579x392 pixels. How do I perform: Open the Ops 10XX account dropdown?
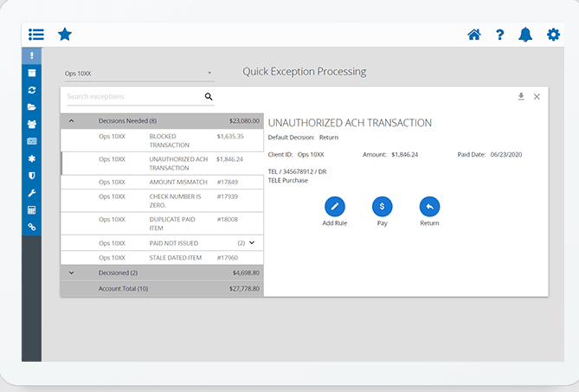pos(138,74)
